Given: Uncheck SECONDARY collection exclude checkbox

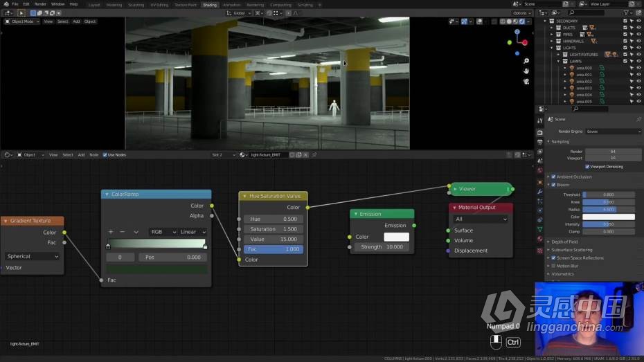Looking at the screenshot, I should click(625, 21).
